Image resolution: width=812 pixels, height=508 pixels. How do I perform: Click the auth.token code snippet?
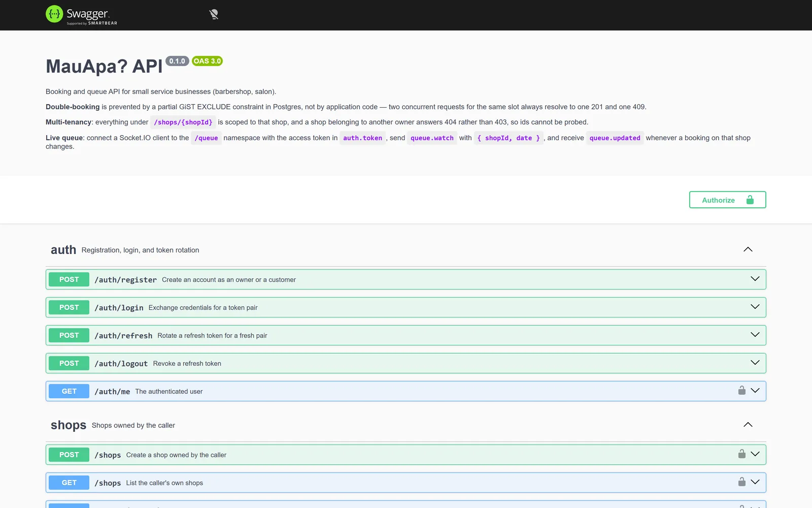point(362,138)
